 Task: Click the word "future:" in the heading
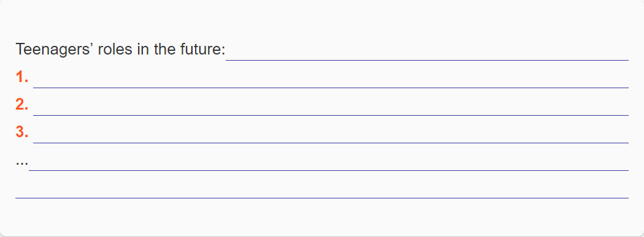pos(203,50)
